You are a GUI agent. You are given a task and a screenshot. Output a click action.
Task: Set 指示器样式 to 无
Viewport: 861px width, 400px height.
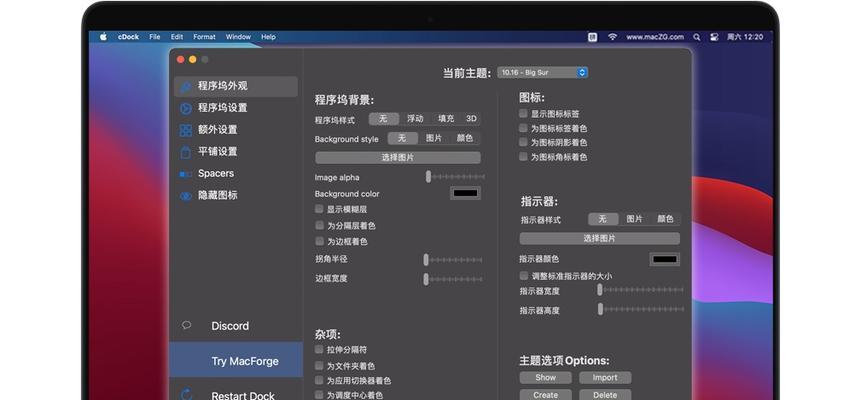pyautogui.click(x=603, y=219)
